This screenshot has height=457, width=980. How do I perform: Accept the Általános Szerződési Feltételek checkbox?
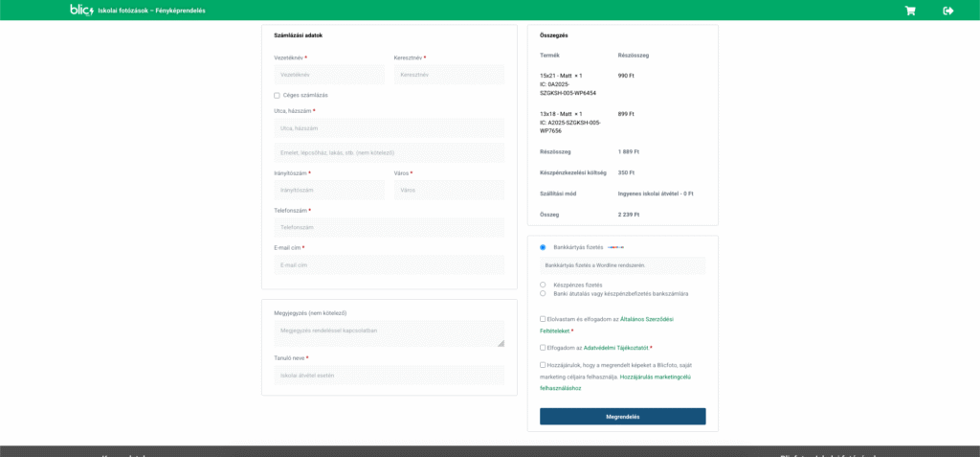[543, 319]
